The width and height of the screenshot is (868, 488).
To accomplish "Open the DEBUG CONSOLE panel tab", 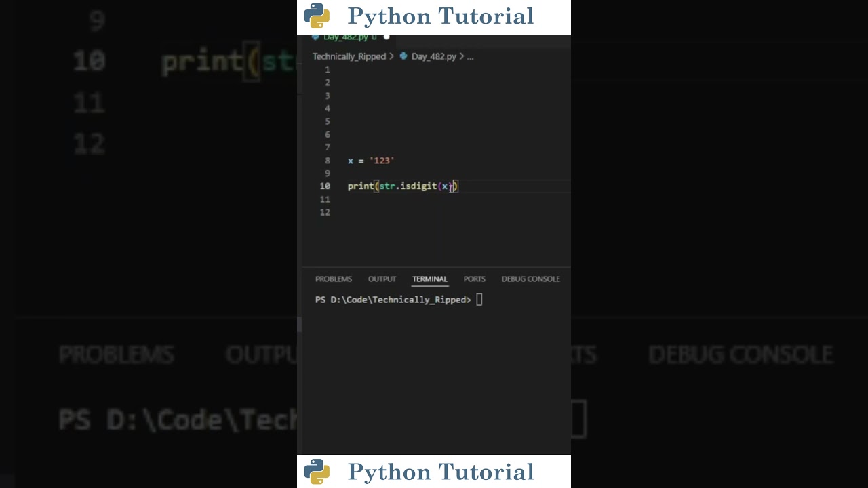I will tap(530, 279).
